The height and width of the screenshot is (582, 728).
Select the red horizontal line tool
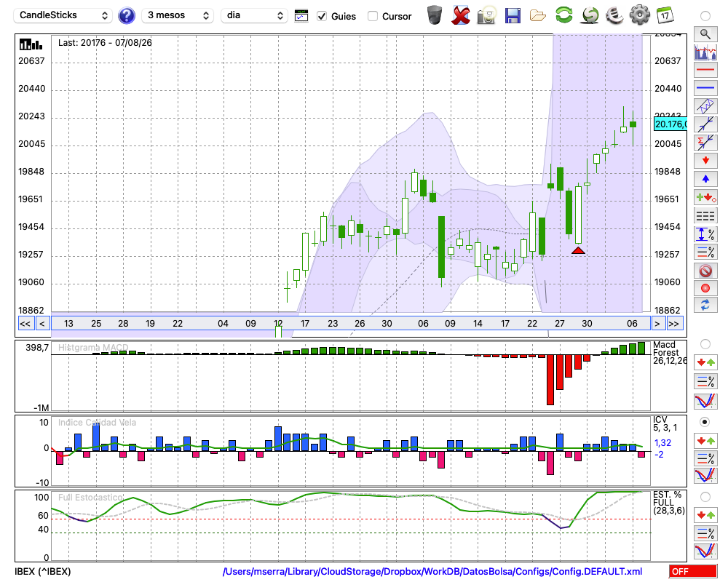pos(705,70)
